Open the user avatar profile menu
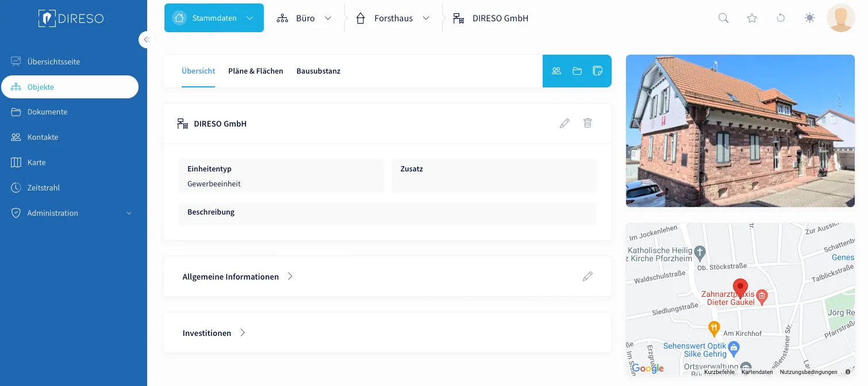 click(840, 18)
